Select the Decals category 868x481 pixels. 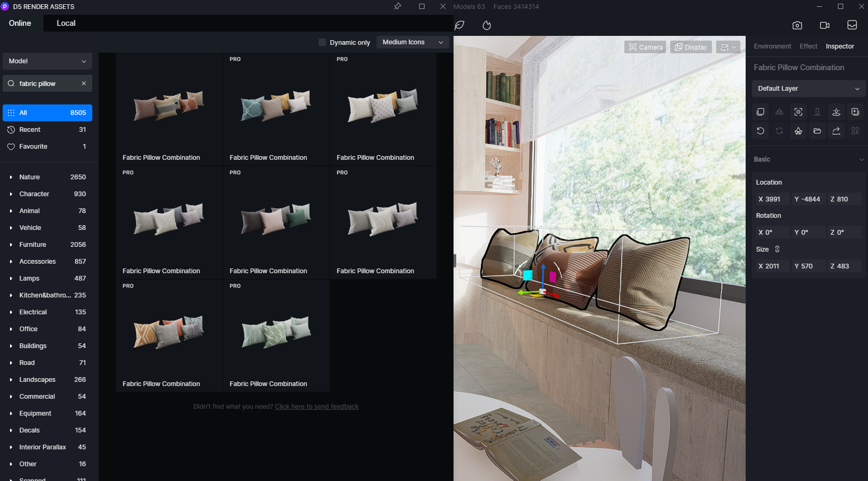pyautogui.click(x=47, y=430)
